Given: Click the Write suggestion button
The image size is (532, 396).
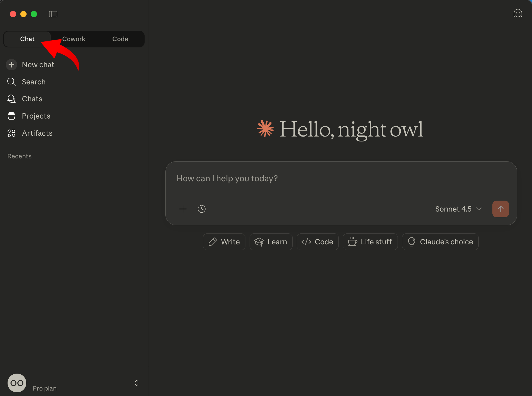Looking at the screenshot, I should (x=224, y=242).
